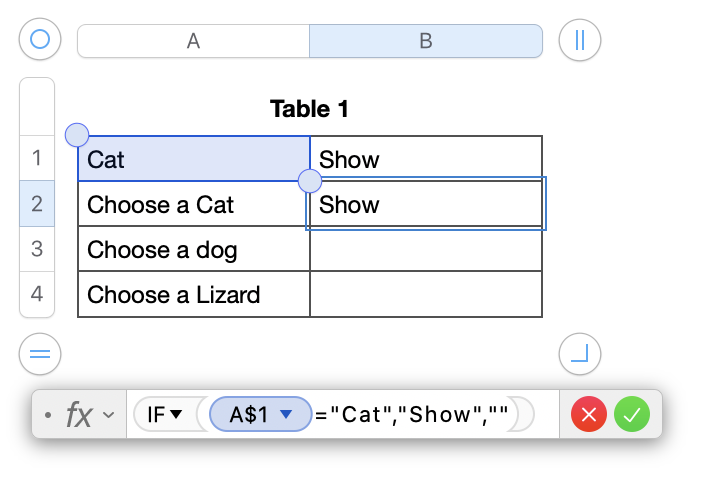The image size is (704, 488).
Task: Select row 1 header
Action: (37, 158)
